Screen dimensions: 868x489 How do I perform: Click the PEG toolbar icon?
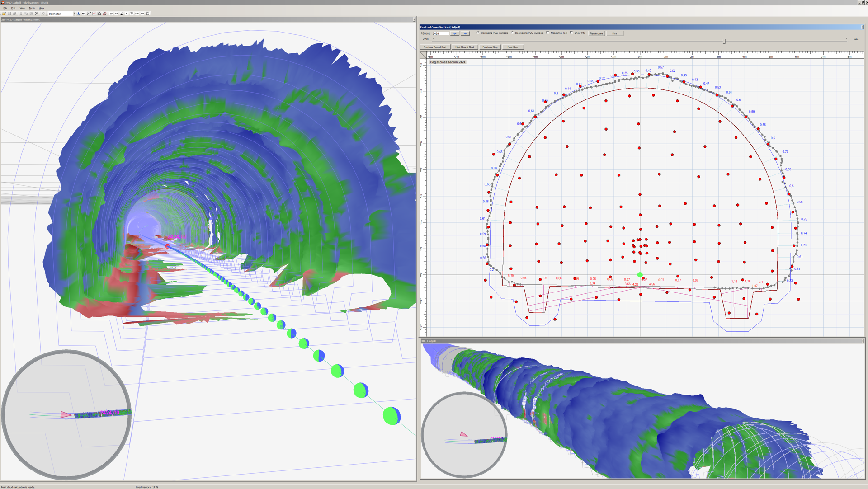click(x=84, y=14)
